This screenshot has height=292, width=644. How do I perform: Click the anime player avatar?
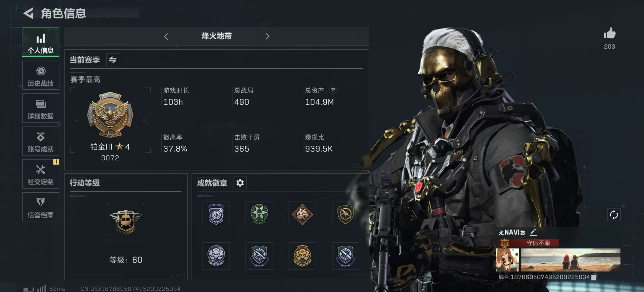(507, 260)
